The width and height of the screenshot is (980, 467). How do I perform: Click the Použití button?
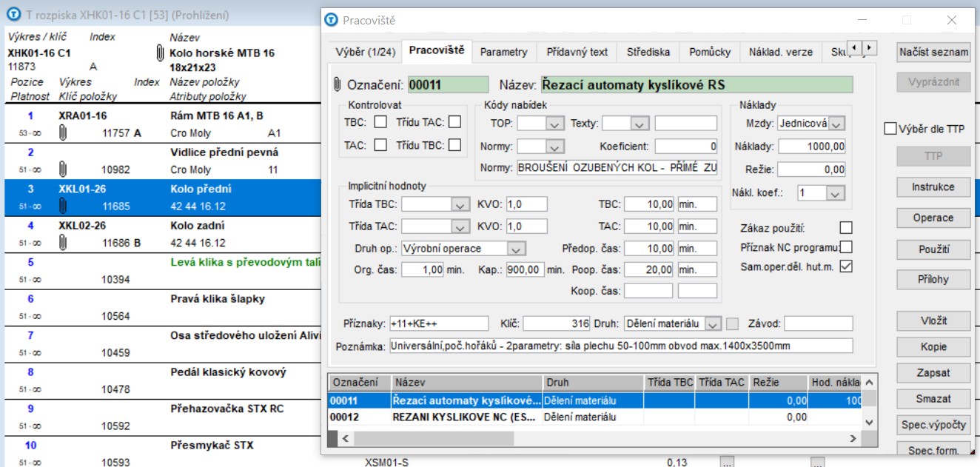tap(933, 249)
